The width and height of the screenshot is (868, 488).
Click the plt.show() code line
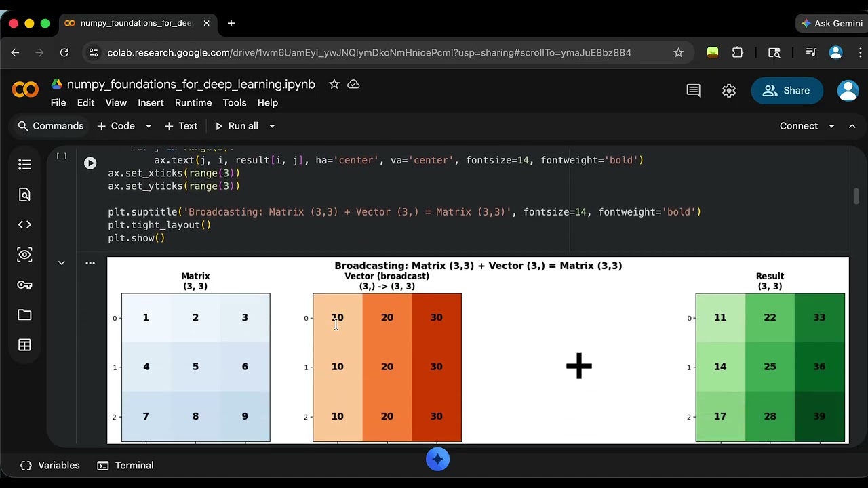click(x=137, y=238)
